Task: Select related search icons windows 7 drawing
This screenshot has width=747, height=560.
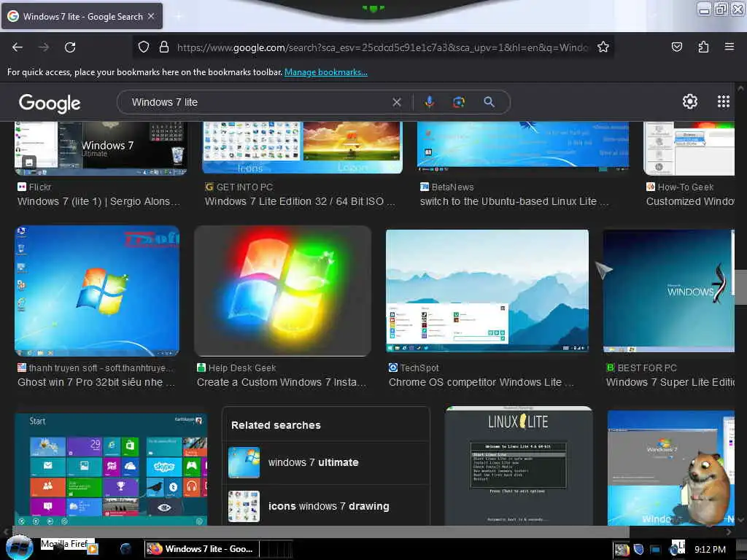Action: (x=326, y=506)
